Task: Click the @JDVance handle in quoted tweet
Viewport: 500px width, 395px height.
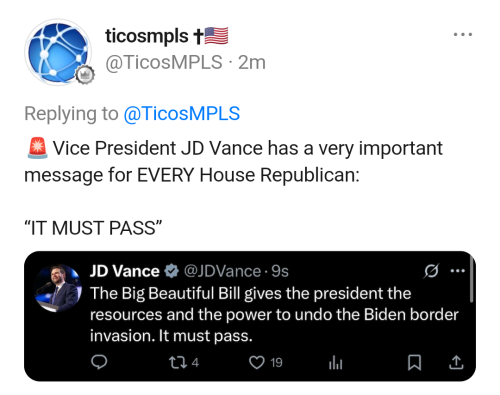Action: 222,271
